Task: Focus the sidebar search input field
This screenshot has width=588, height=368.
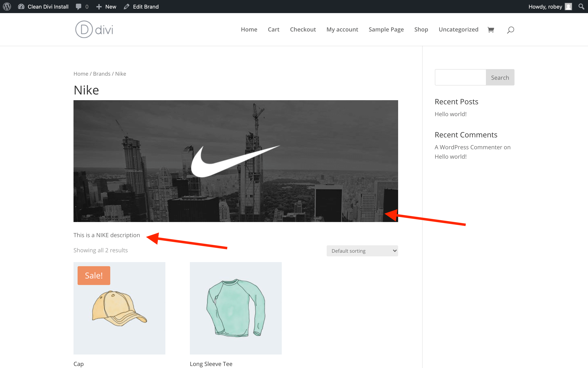Action: (x=460, y=77)
